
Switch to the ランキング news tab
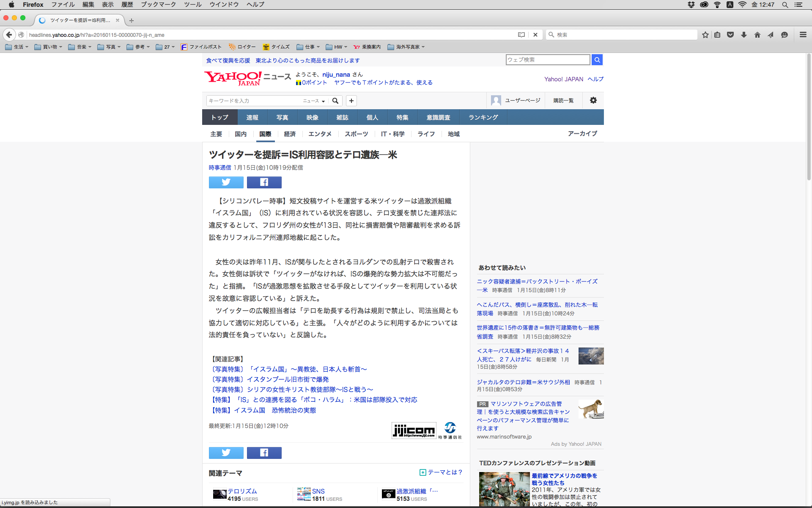coord(483,117)
